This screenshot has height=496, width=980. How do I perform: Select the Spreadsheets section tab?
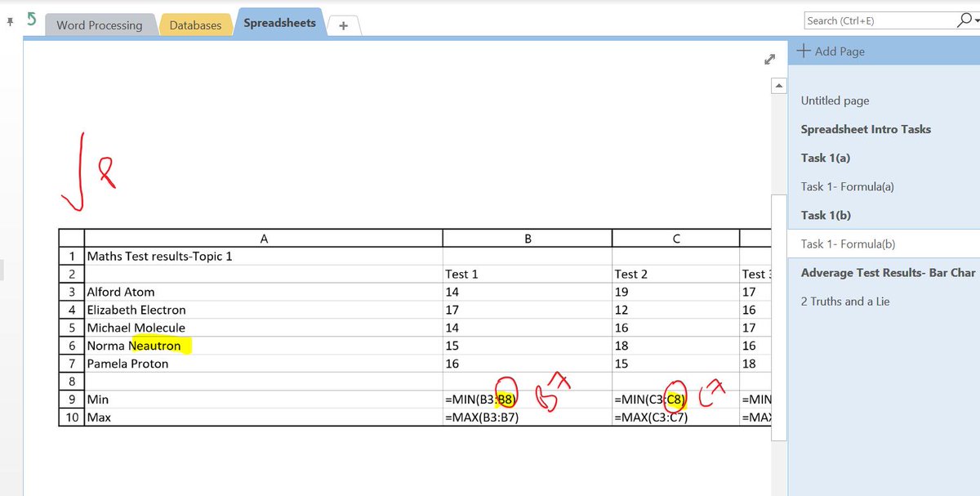tap(279, 23)
